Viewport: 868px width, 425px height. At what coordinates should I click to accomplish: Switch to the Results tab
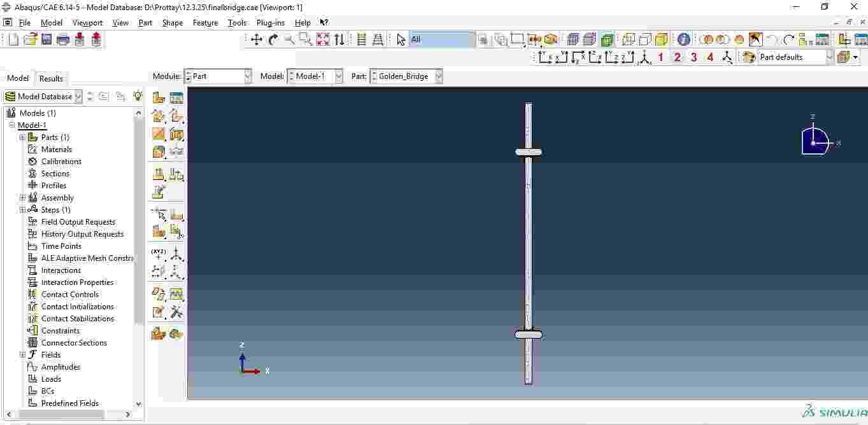pos(51,78)
